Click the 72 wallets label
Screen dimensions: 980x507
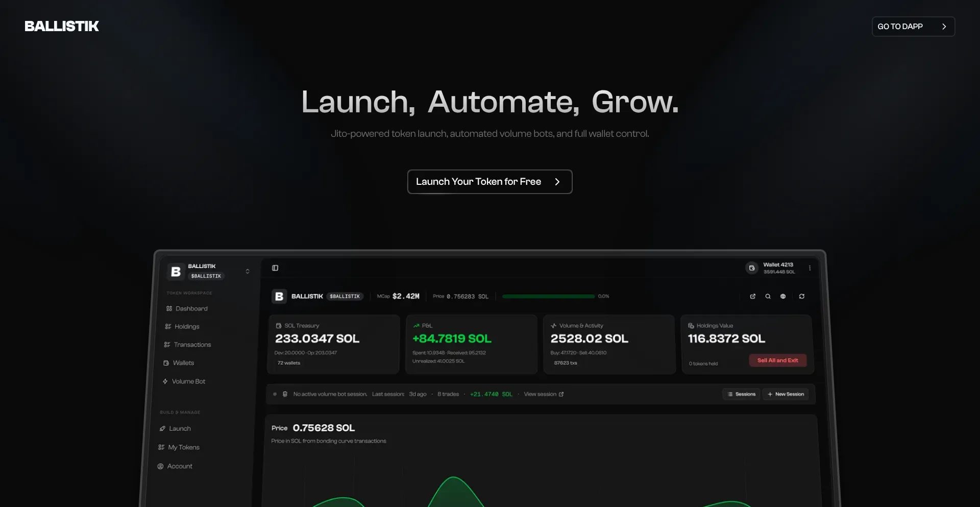289,363
